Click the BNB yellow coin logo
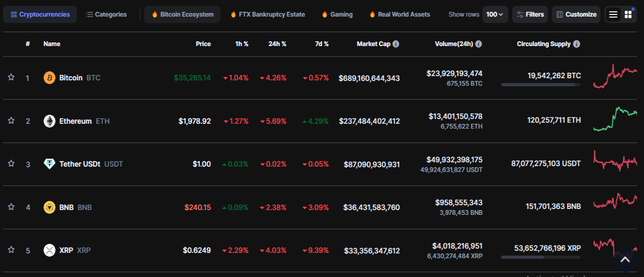Image resolution: width=644 pixels, height=277 pixels. coord(49,207)
